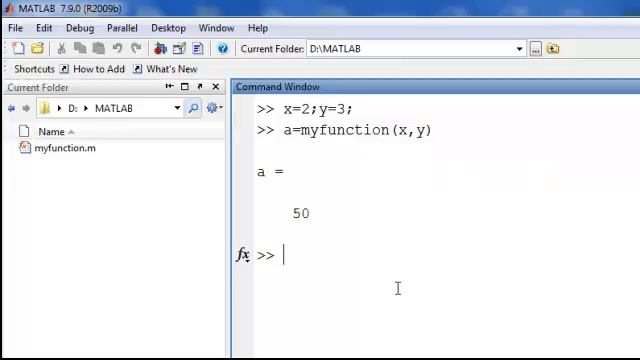Open the Help menu
The width and height of the screenshot is (640, 360).
(x=258, y=28)
